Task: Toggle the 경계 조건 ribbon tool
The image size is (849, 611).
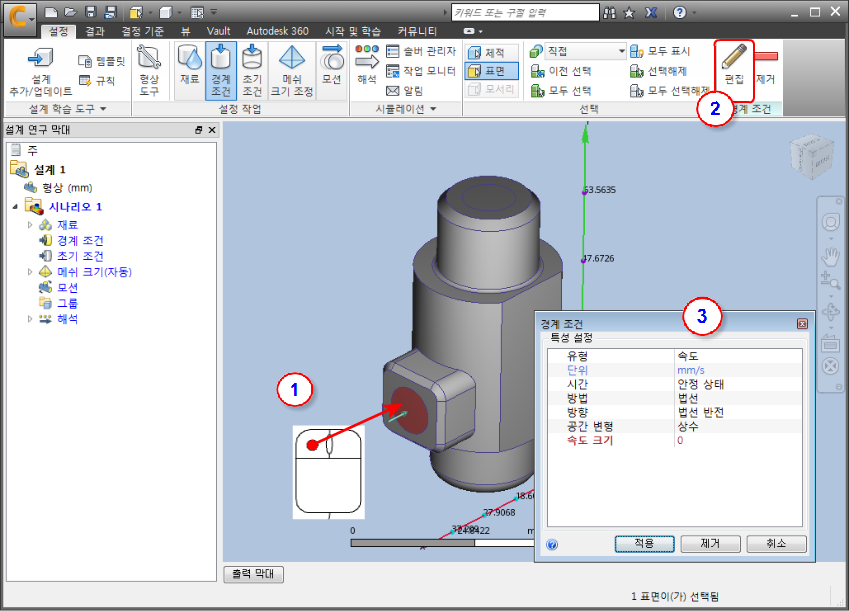Action: pyautogui.click(x=221, y=71)
